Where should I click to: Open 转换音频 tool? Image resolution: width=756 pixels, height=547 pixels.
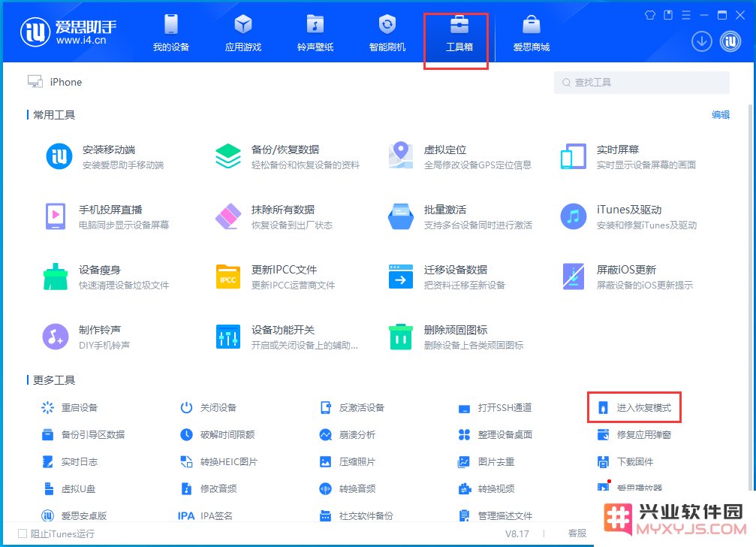(x=347, y=488)
